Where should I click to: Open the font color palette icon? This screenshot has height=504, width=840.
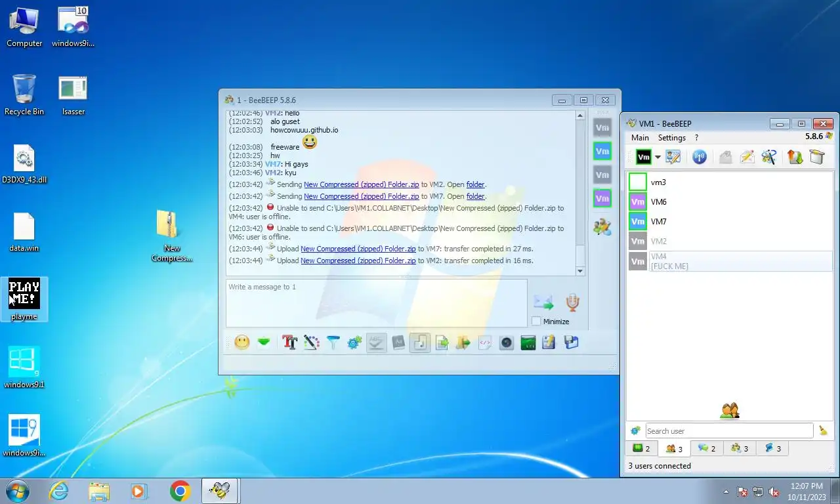tap(312, 343)
